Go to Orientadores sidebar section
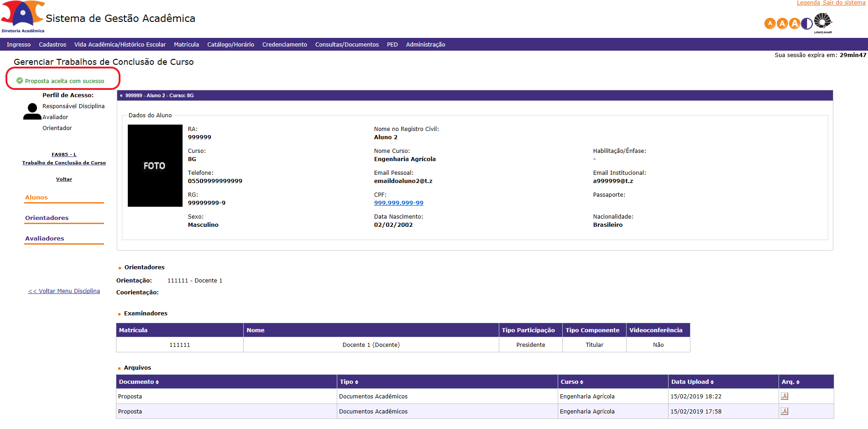 (47, 218)
